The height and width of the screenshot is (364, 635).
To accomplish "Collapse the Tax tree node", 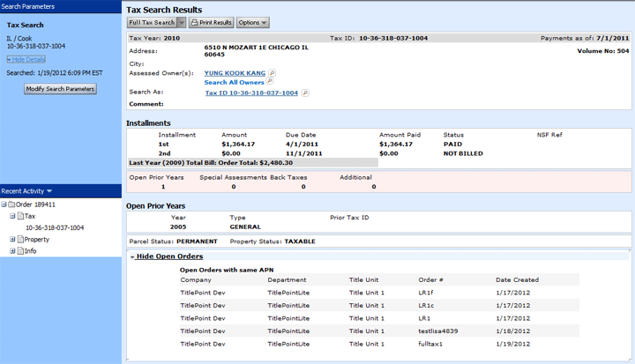I will point(12,216).
